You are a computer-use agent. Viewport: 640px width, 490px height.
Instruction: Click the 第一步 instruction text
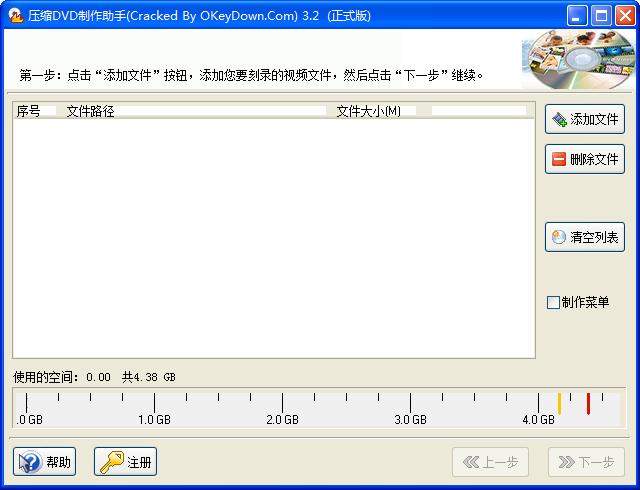click(x=251, y=75)
